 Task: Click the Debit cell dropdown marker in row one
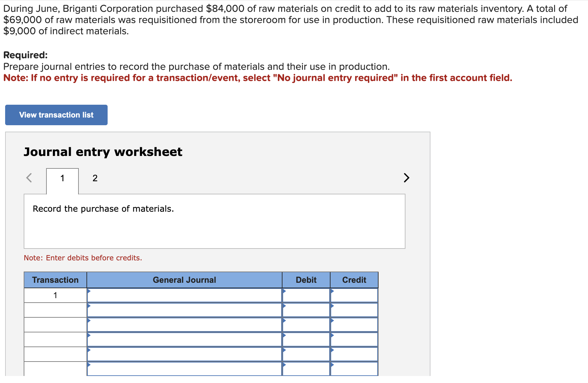coord(284,291)
